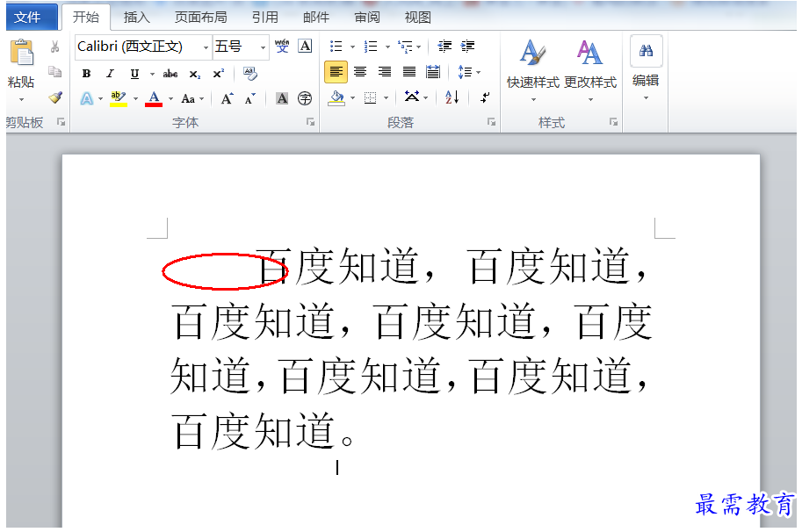
Task: Switch to the Home tab
Action: coord(86,18)
